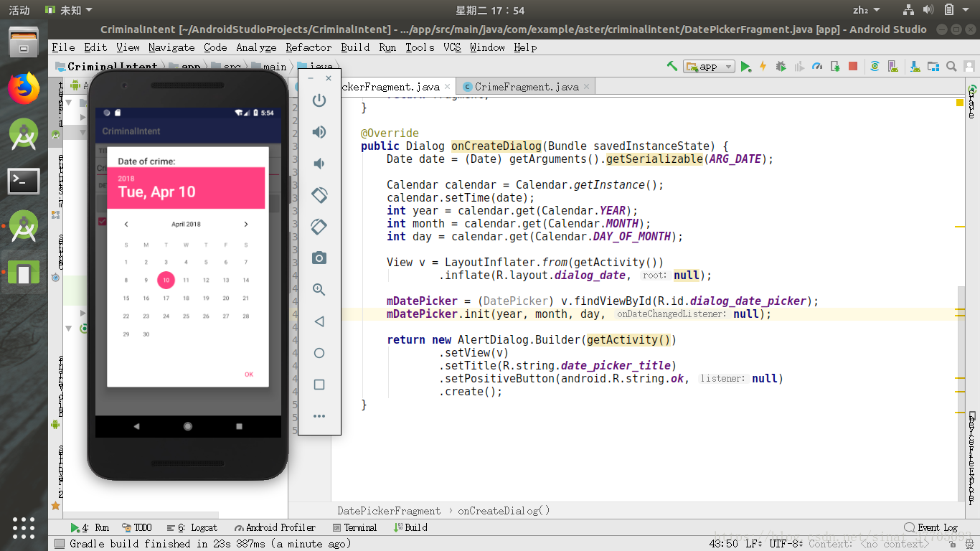
Task: Click the yellow inspection indicator above the editor scrollbar
Action: point(960,103)
